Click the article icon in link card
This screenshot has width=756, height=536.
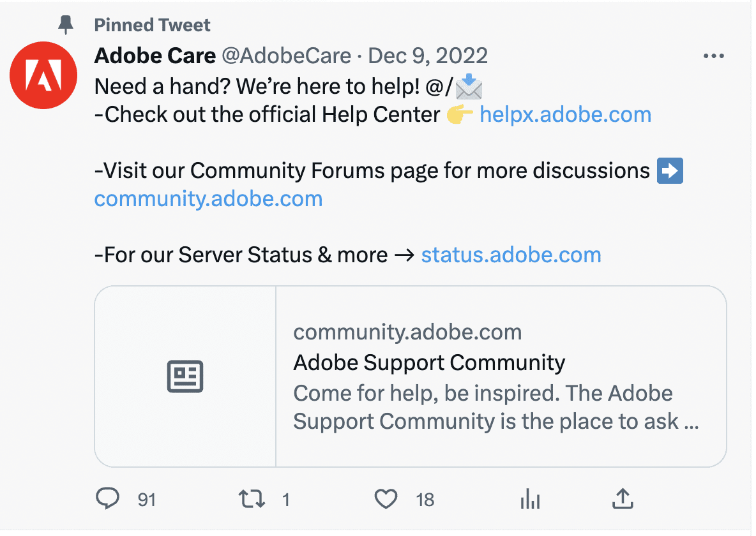pyautogui.click(x=185, y=376)
